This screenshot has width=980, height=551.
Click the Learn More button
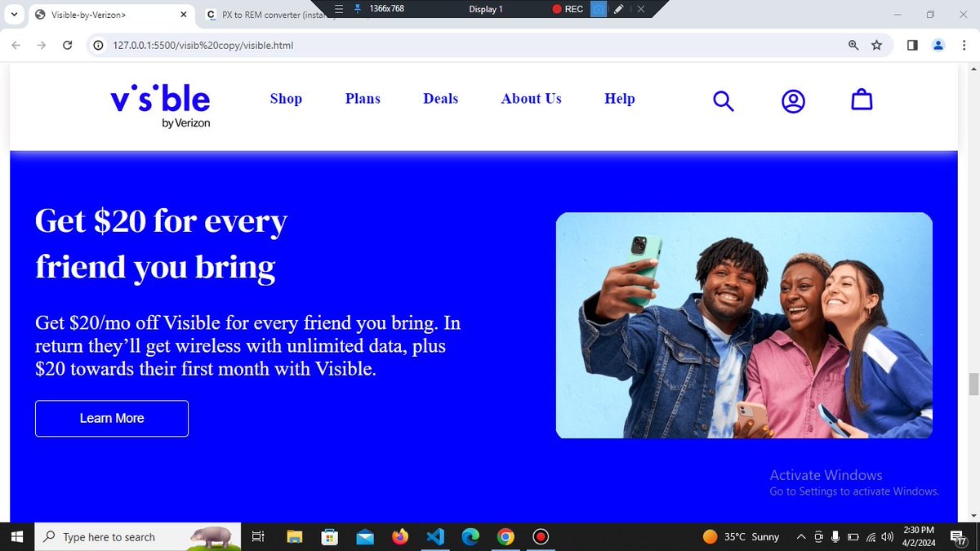pyautogui.click(x=112, y=418)
